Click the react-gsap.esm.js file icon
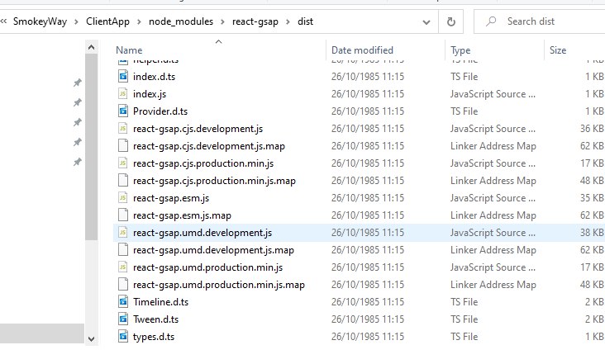The height and width of the screenshot is (364, 605). [x=122, y=197]
